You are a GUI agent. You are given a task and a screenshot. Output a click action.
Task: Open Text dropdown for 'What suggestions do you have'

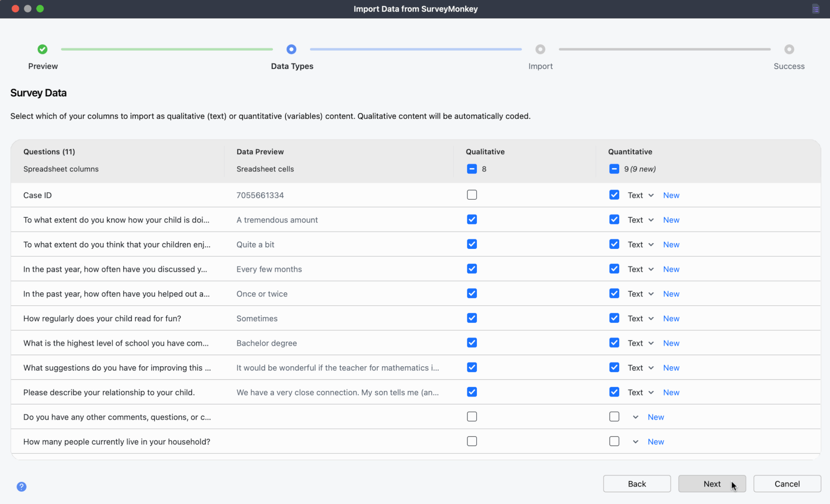pyautogui.click(x=641, y=368)
